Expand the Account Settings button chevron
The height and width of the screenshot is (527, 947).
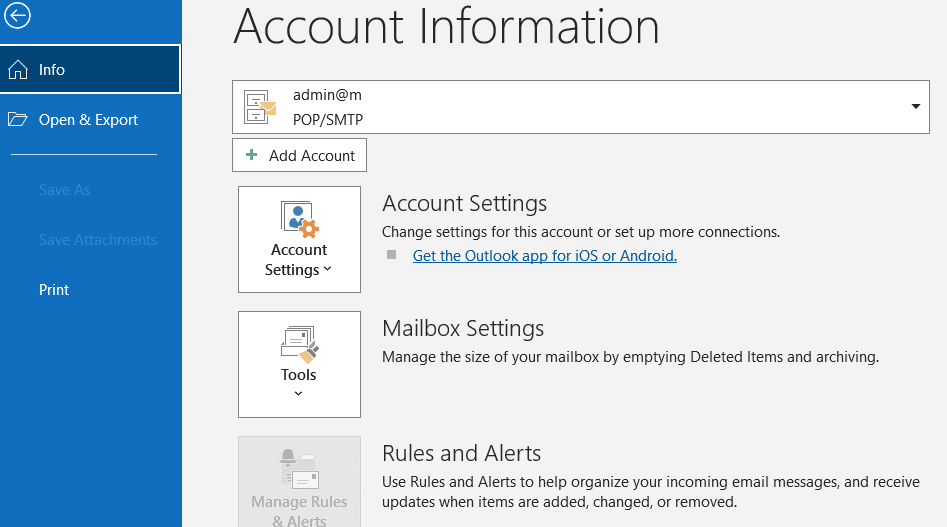327,269
